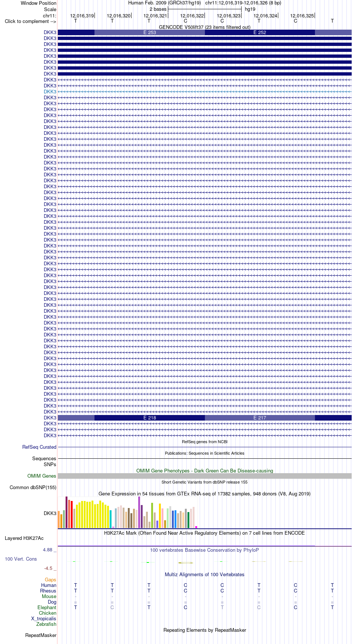Click the cyan bar in GTEx chart
Image resolution: width=352 pixels, height=644 pixels.
point(111,519)
